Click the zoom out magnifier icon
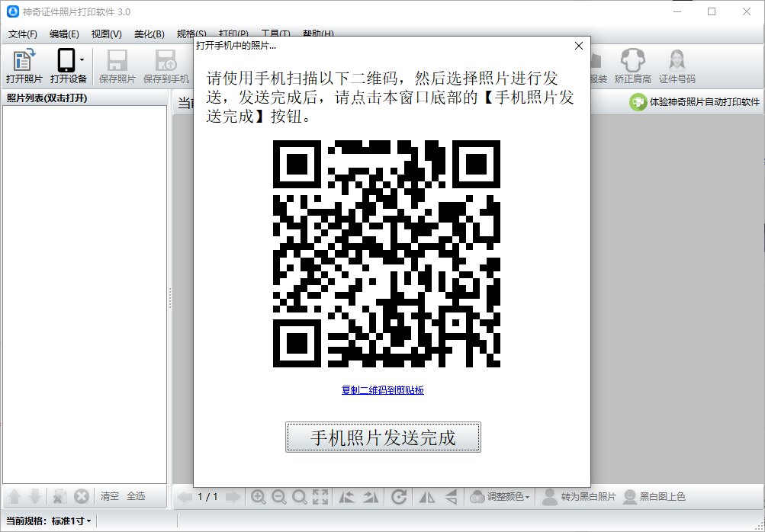The image size is (765, 532). [279, 497]
